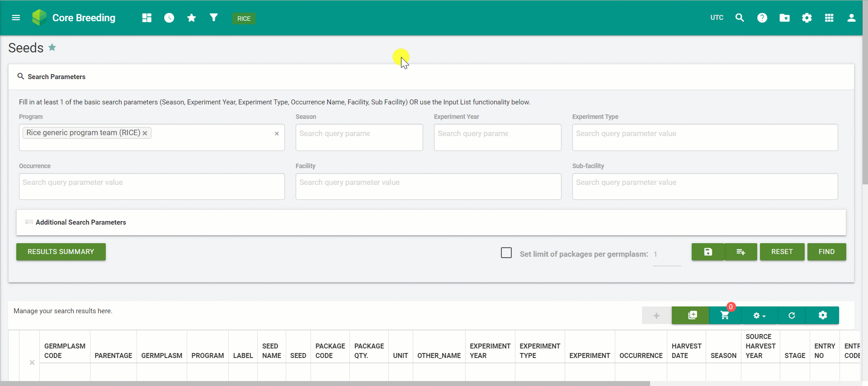Screen dimensions: 868x386
Task: Click the RESULTS SUMMARY button
Action: click(61, 252)
